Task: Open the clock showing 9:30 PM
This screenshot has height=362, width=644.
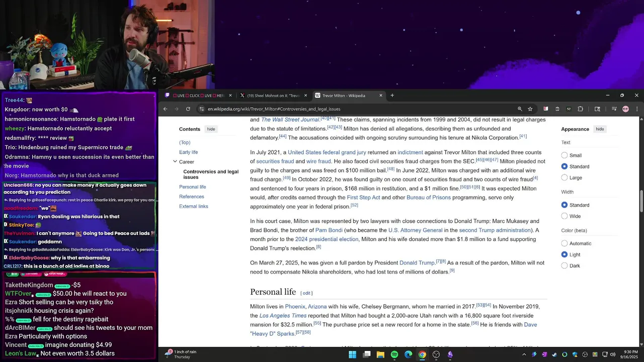Action: (628, 354)
